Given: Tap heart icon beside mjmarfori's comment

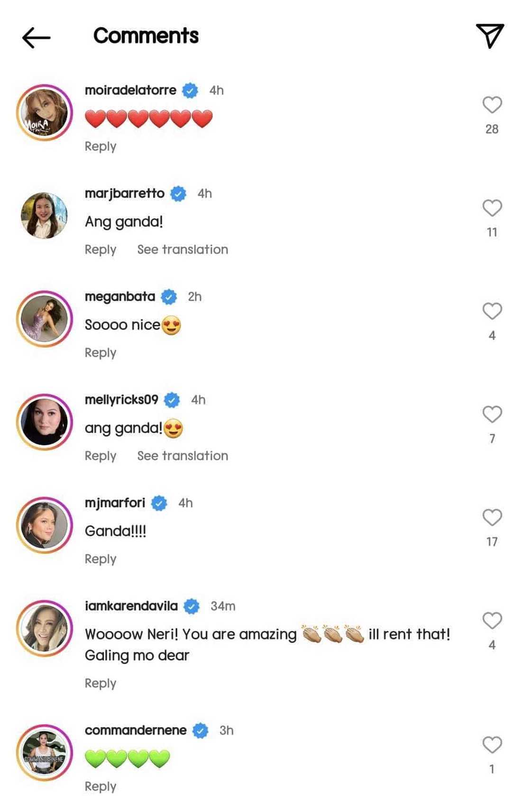Looking at the screenshot, I should 492,517.
